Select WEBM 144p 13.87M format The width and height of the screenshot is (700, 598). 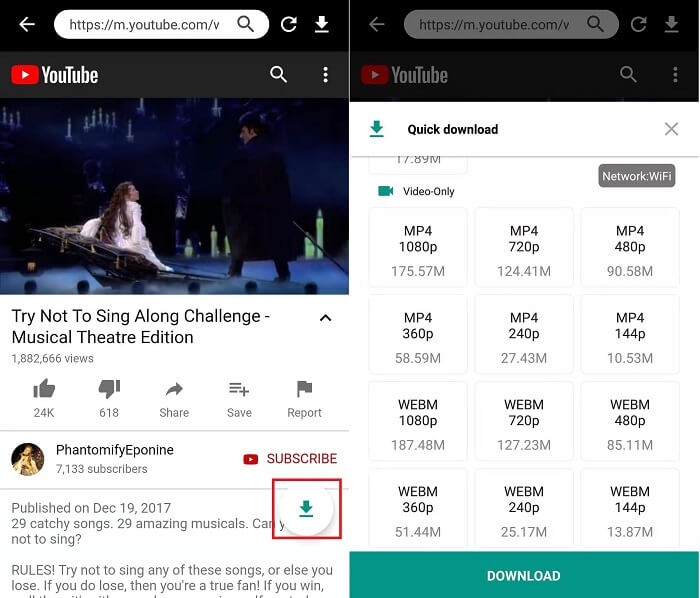pos(629,508)
